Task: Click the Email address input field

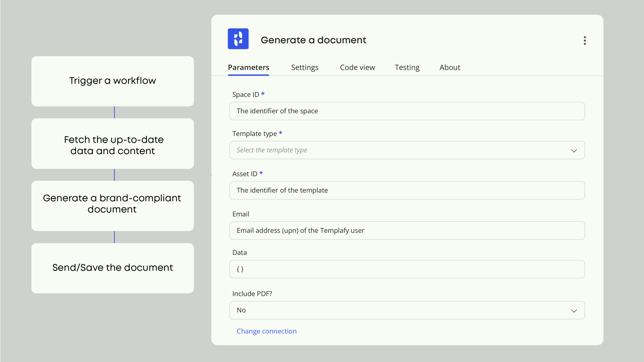Action: coord(407,230)
